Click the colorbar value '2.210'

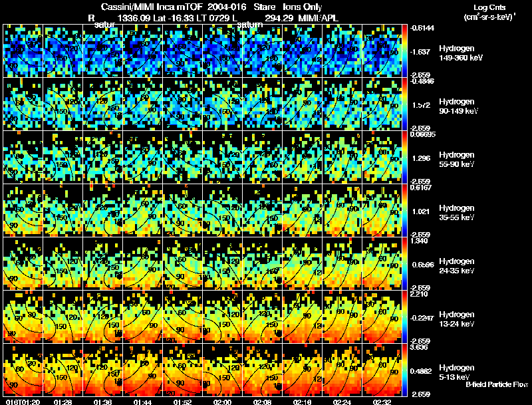point(419,295)
